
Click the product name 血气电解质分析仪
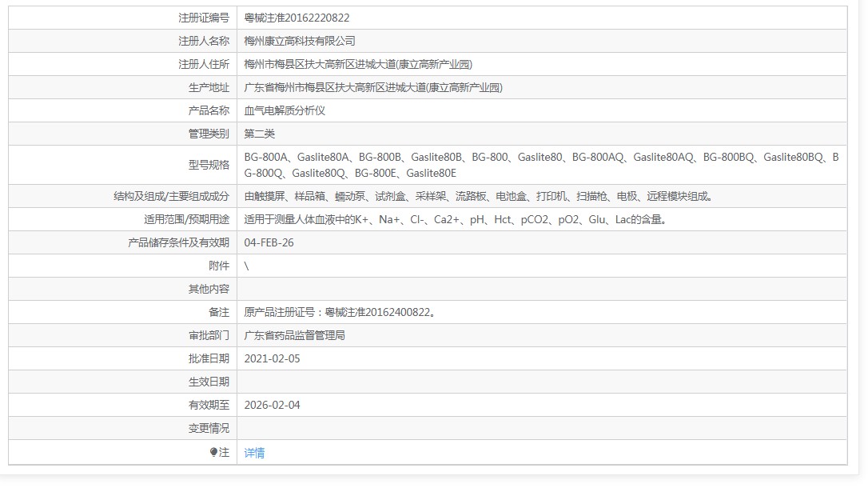click(x=285, y=111)
